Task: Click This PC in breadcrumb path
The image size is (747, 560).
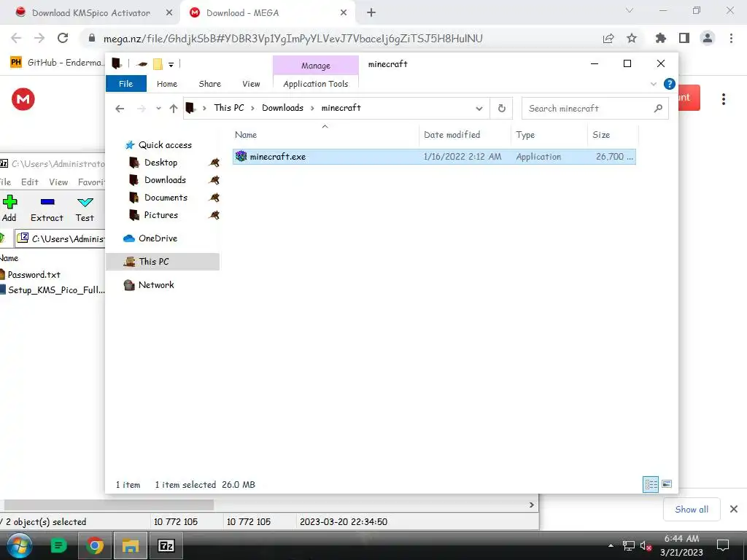Action: click(x=228, y=108)
